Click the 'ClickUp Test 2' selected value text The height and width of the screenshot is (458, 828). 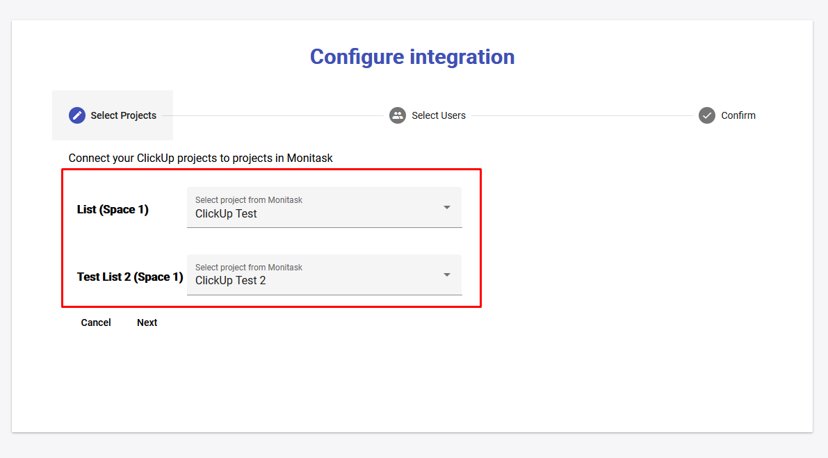230,280
